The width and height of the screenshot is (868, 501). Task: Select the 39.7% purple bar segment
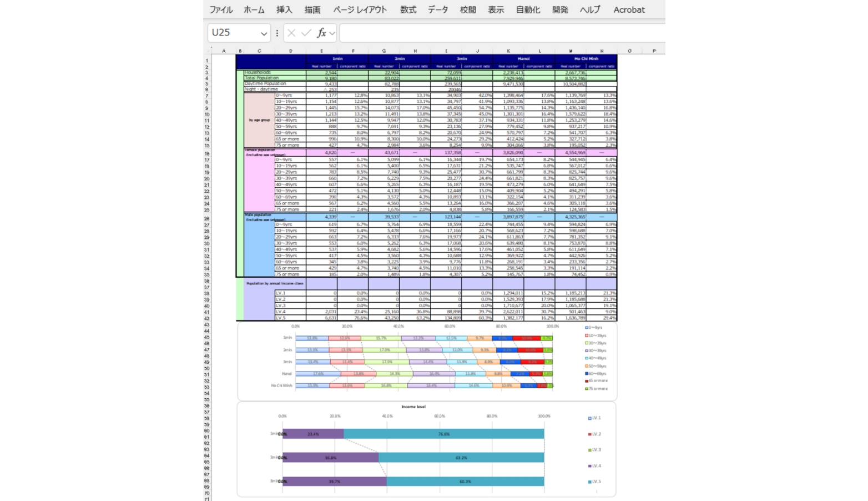coord(335,482)
